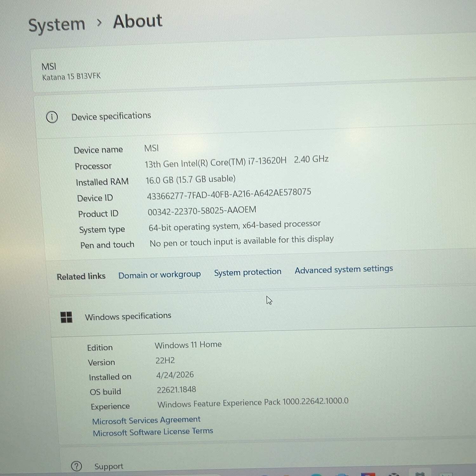Screen dimensions: 476x476
Task: Select the Device ID value 43366277-7FAD
Action: pos(229,194)
